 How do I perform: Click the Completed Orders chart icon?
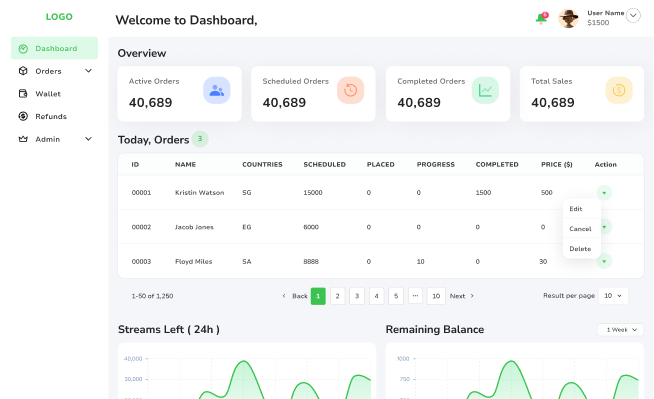[x=485, y=90]
